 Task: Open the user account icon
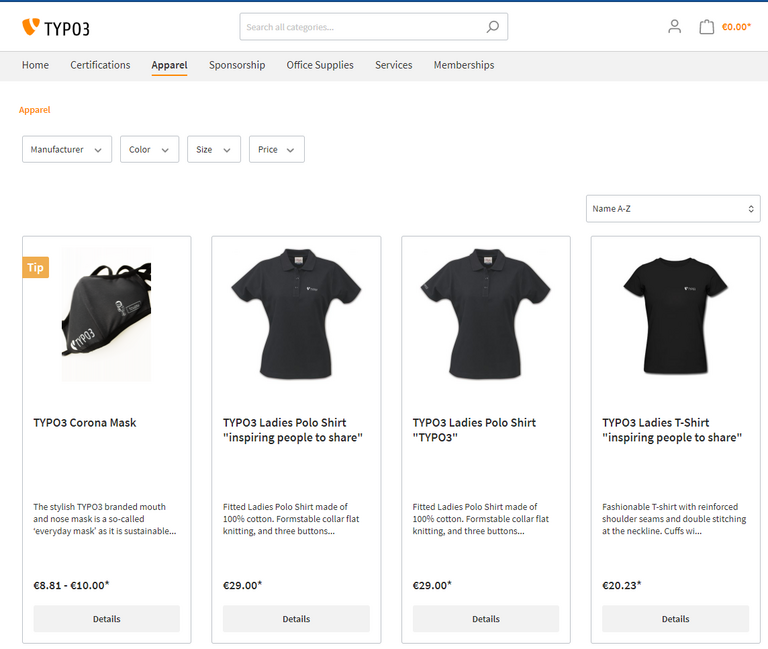674,27
